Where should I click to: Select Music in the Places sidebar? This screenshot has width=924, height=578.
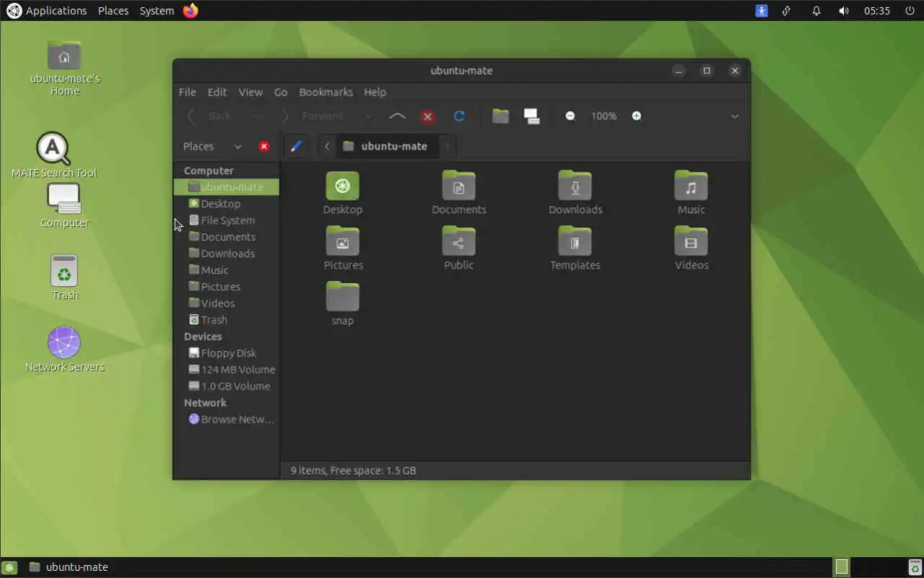click(x=227, y=270)
